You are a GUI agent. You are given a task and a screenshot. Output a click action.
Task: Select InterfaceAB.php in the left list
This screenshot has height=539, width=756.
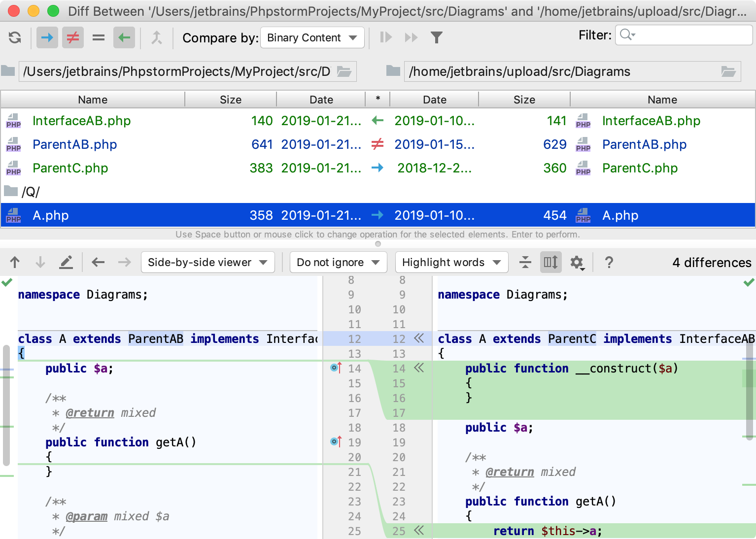(x=81, y=121)
